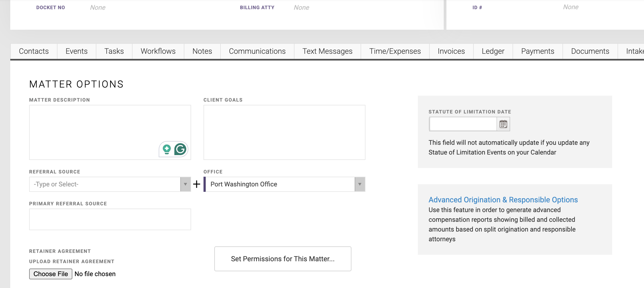The height and width of the screenshot is (288, 644).
Task: Click the BILLING ATTY label
Action: pos(257,8)
